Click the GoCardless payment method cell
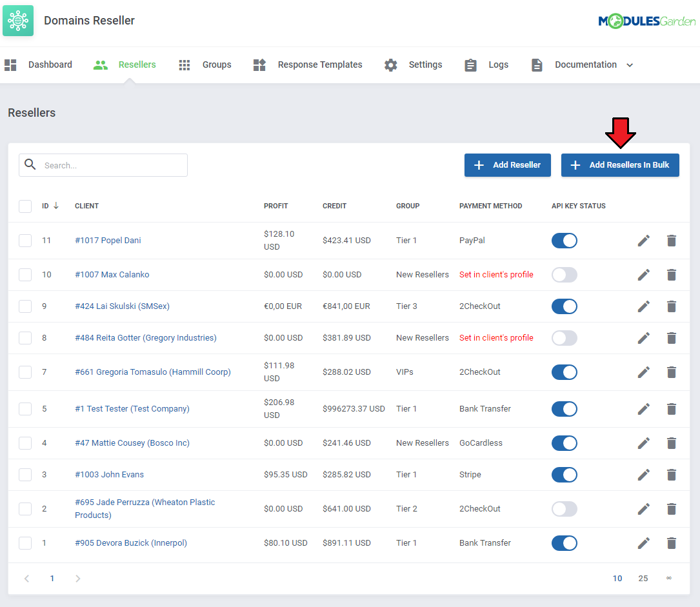This screenshot has width=700, height=607. point(481,443)
